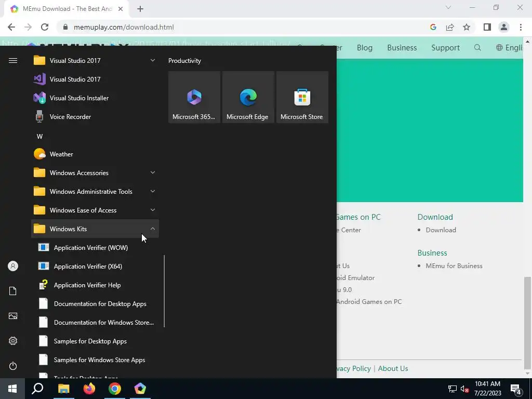Open Application Verifier Help

[x=95, y=285]
